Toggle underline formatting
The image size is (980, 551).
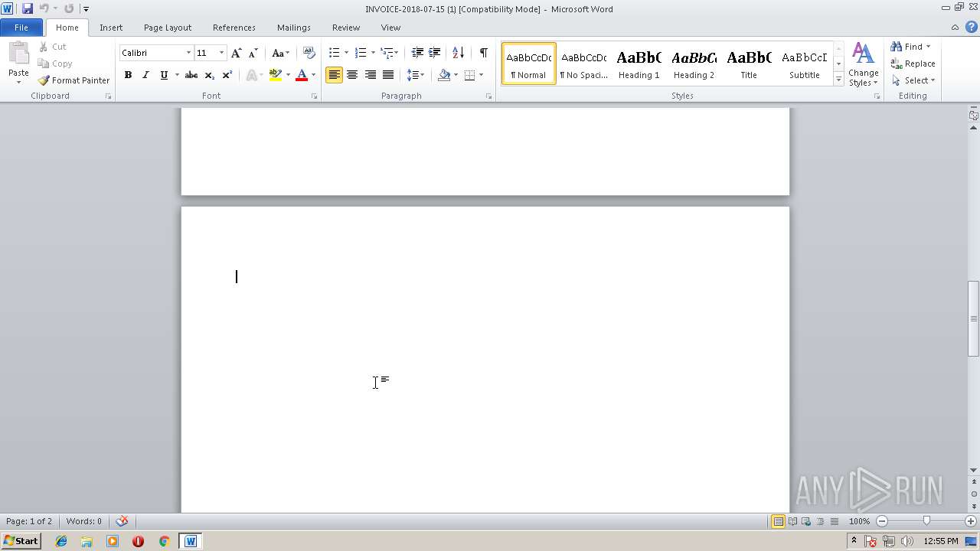click(x=163, y=75)
